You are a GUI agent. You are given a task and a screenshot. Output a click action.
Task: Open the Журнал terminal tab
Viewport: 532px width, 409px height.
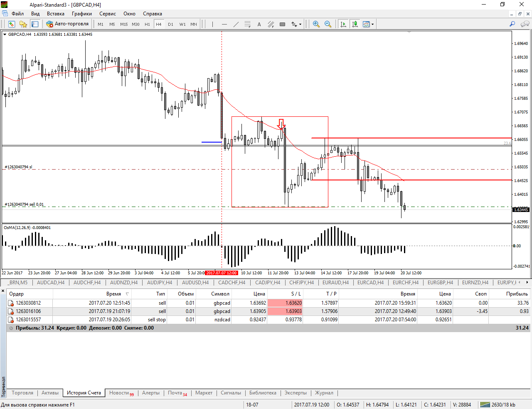point(324,393)
